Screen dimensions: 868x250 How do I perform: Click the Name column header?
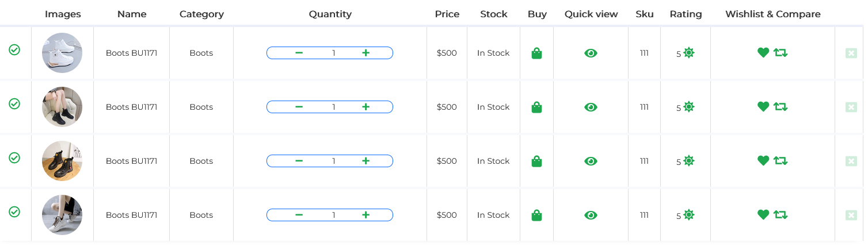pos(132,14)
